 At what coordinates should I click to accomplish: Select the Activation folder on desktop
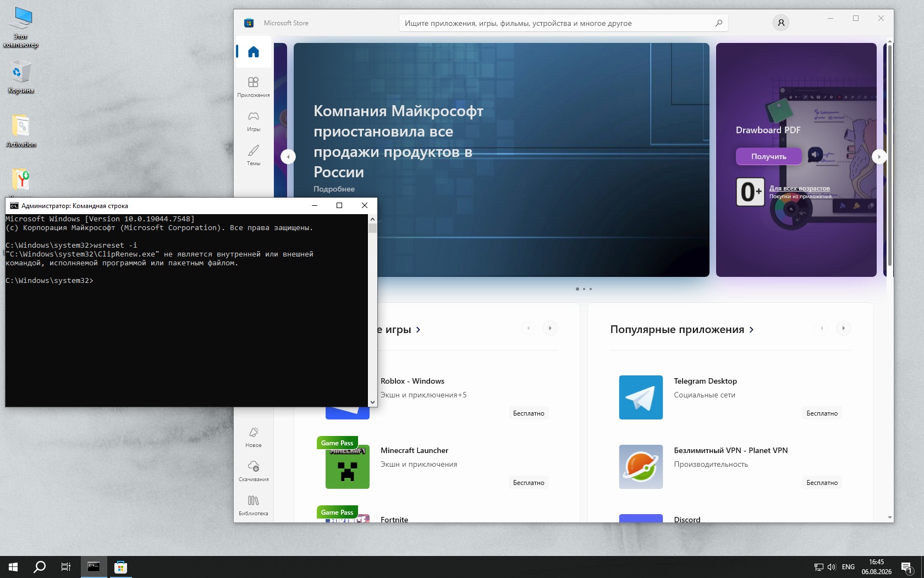21,131
